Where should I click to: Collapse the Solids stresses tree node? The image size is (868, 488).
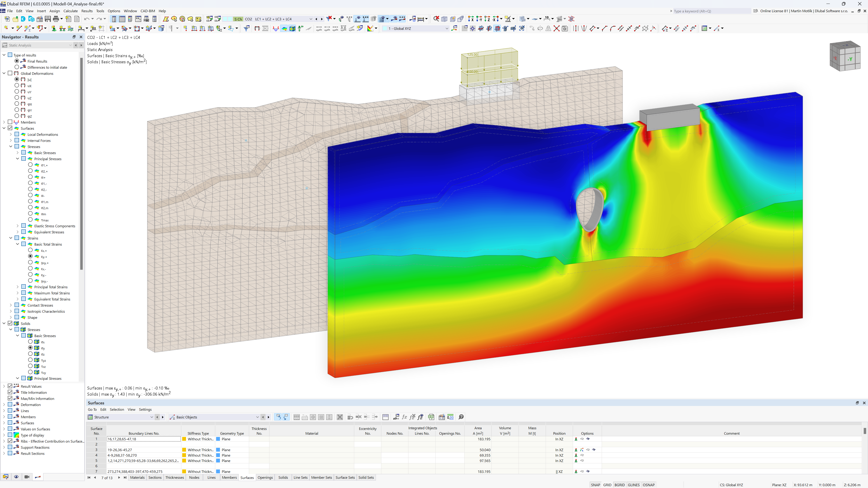tap(10, 329)
